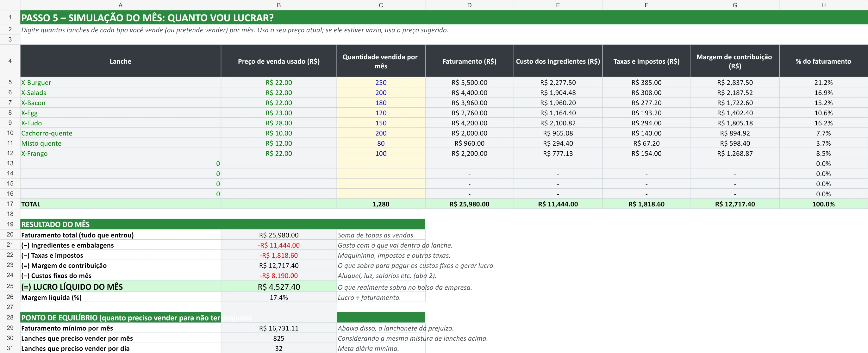Screen dimensions: 868x353
Task: Click the 'TOTAL' label cell
Action: click(120, 204)
